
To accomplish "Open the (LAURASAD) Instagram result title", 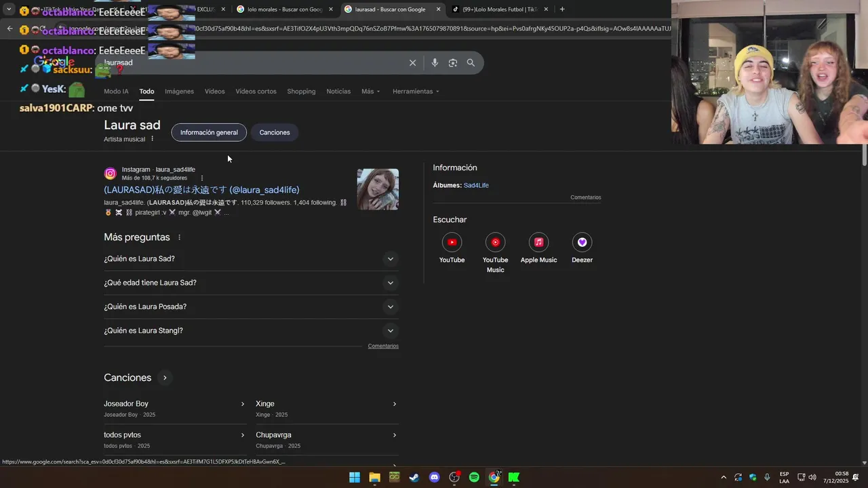I will 201,190.
